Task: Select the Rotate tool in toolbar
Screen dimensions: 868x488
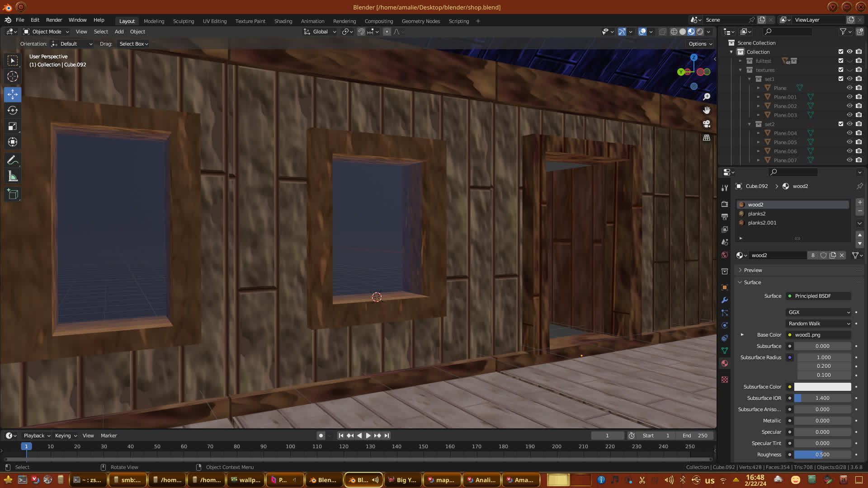Action: pyautogui.click(x=13, y=110)
